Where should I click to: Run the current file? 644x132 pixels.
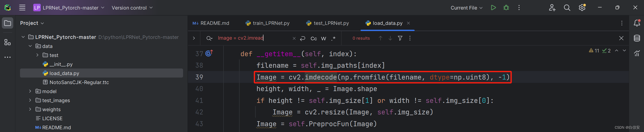tap(493, 8)
